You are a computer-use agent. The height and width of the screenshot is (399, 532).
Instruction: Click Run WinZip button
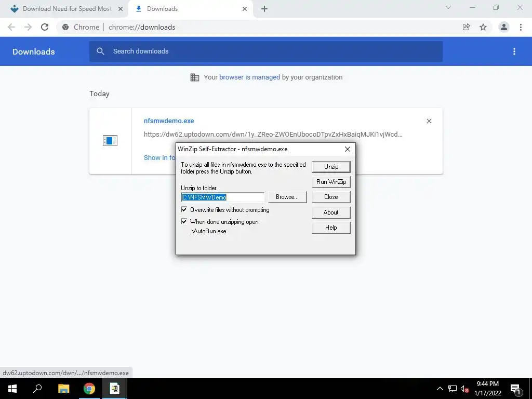[331, 182]
